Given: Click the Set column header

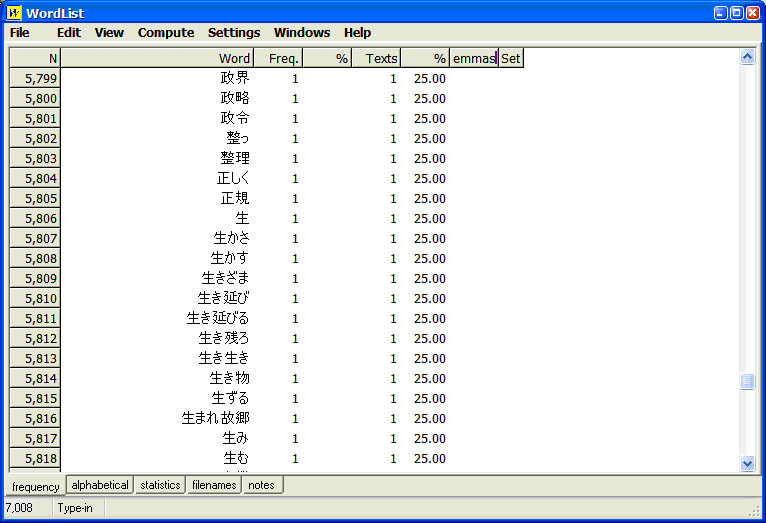Looking at the screenshot, I should pos(511,59).
